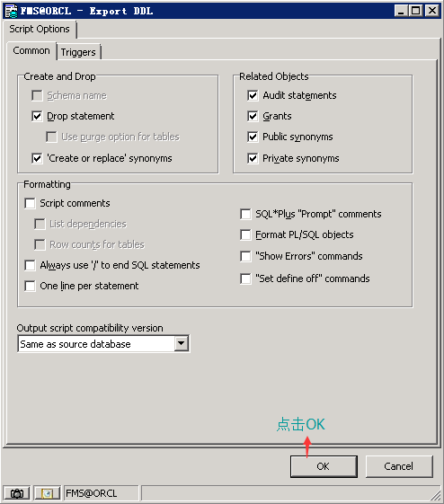
Task: Click the Output script compatibility version label
Action: 90,328
